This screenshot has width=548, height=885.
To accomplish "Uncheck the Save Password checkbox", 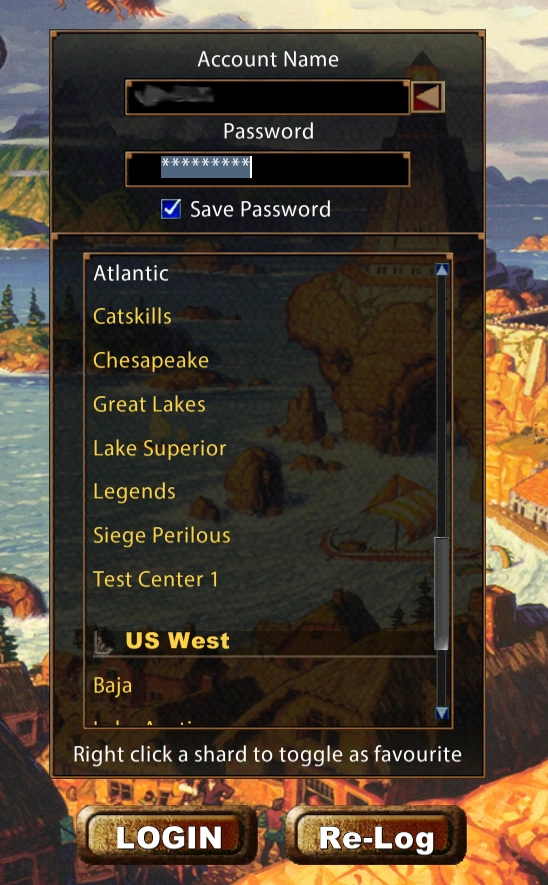I will tap(171, 209).
